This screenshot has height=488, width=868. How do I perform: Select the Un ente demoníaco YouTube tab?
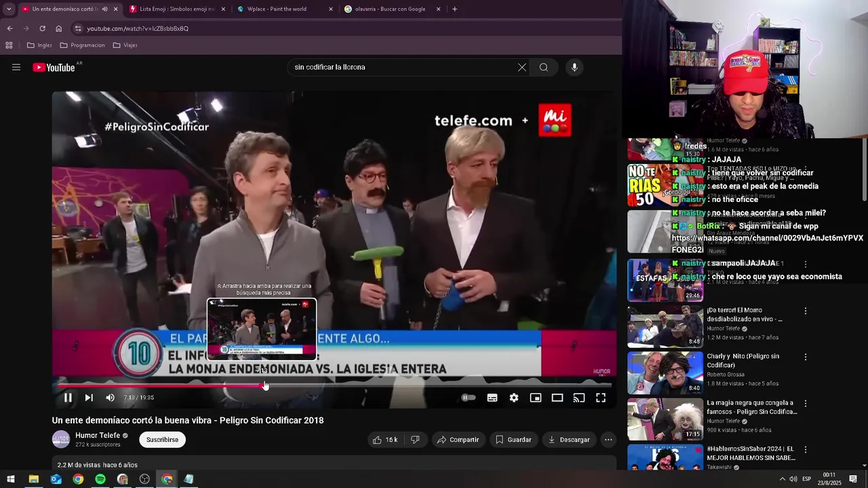point(64,9)
